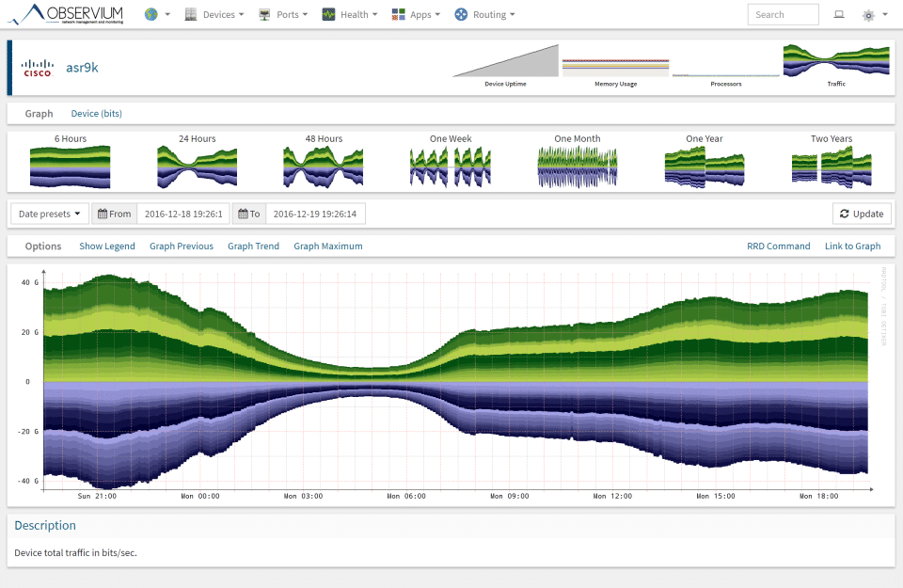The height and width of the screenshot is (588, 903).
Task: Toggle Graph Previous option
Action: coord(182,246)
